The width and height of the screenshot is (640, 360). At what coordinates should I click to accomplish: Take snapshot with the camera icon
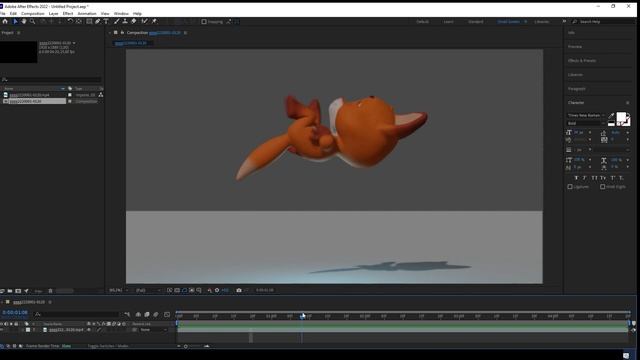[239, 290]
